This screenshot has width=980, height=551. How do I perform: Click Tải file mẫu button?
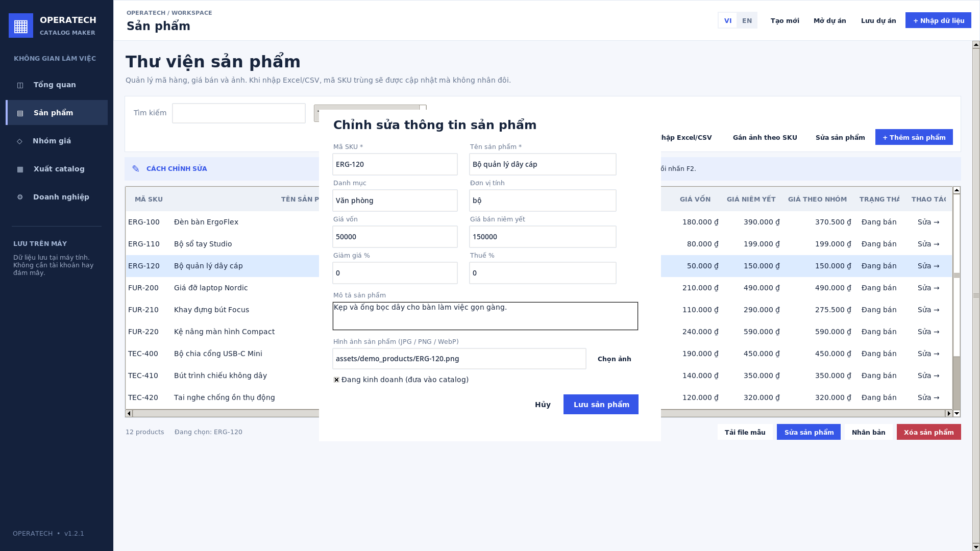point(745,432)
